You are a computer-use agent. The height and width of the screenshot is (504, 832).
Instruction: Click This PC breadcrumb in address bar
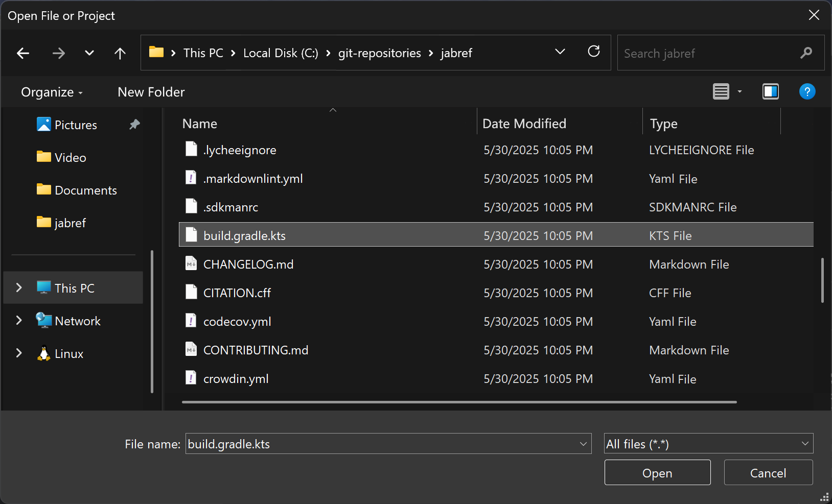click(x=203, y=53)
